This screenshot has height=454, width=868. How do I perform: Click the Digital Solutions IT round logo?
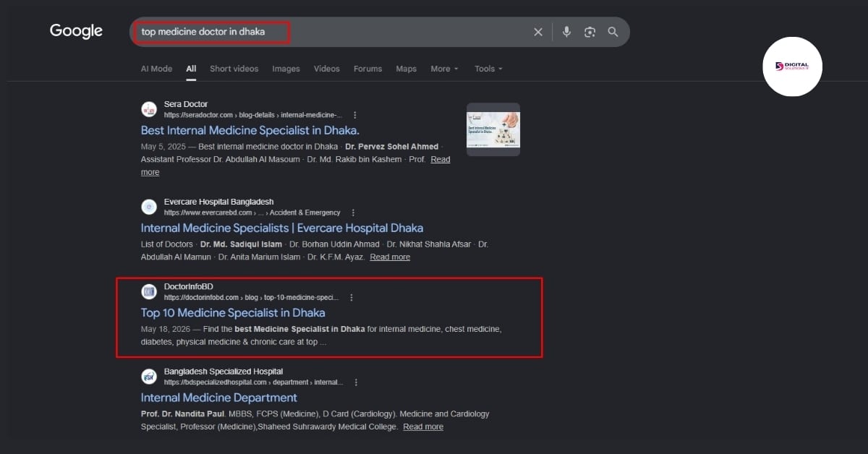pyautogui.click(x=793, y=67)
